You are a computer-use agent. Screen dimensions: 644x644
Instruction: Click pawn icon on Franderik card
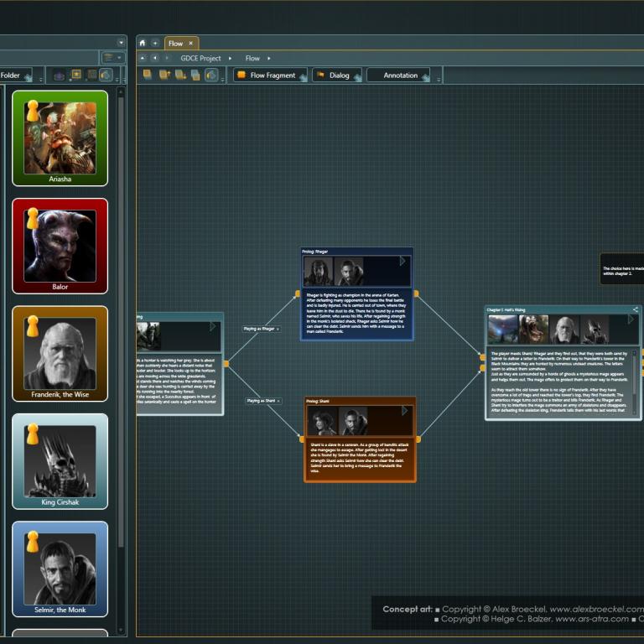(33, 326)
